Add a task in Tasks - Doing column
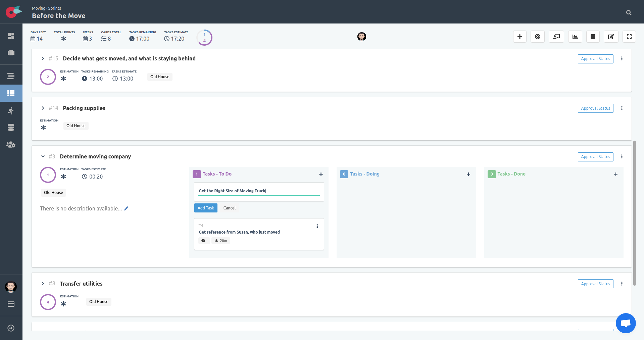The image size is (644, 340). point(468,174)
